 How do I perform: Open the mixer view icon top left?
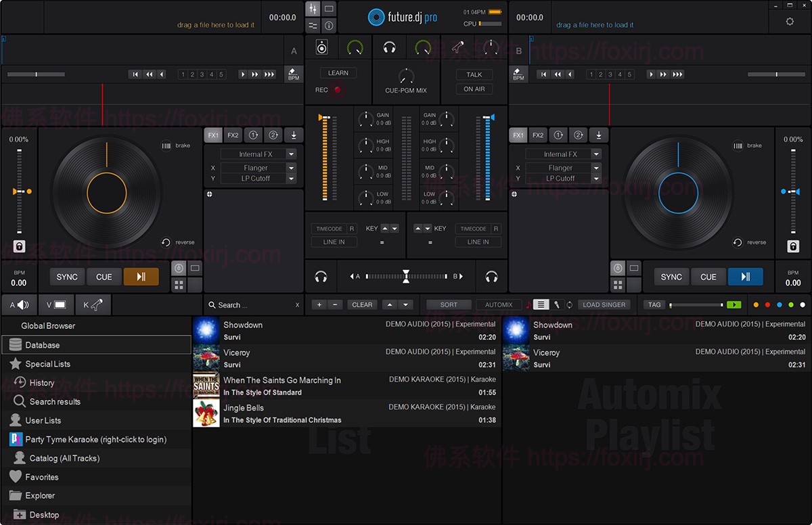click(x=313, y=8)
